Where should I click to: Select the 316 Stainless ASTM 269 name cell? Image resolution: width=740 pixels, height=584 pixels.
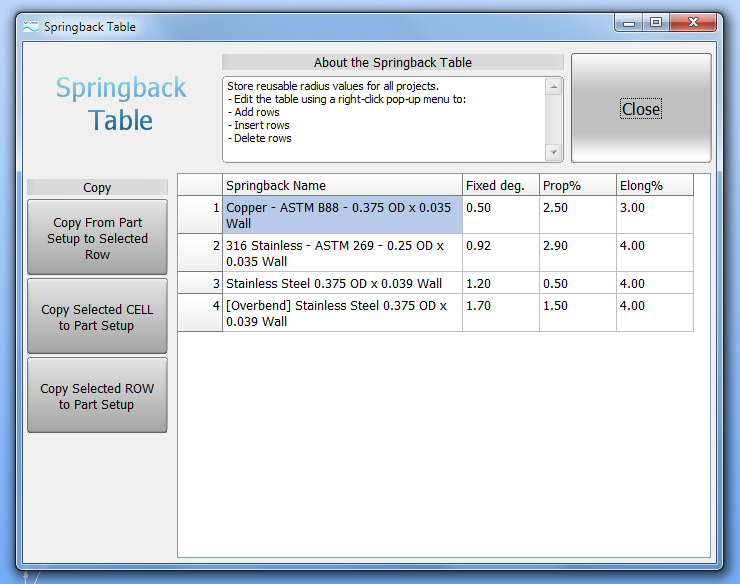point(342,253)
